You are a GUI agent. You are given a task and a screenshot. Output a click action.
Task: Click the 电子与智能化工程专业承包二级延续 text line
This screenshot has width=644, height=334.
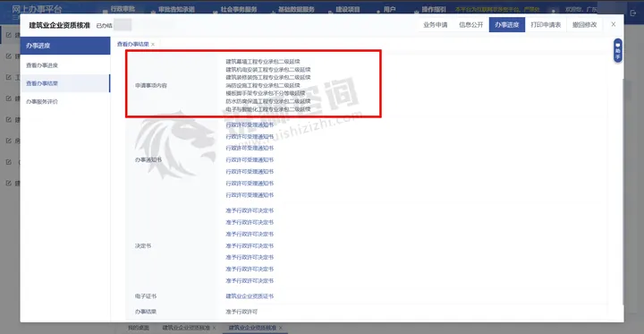tap(268, 109)
